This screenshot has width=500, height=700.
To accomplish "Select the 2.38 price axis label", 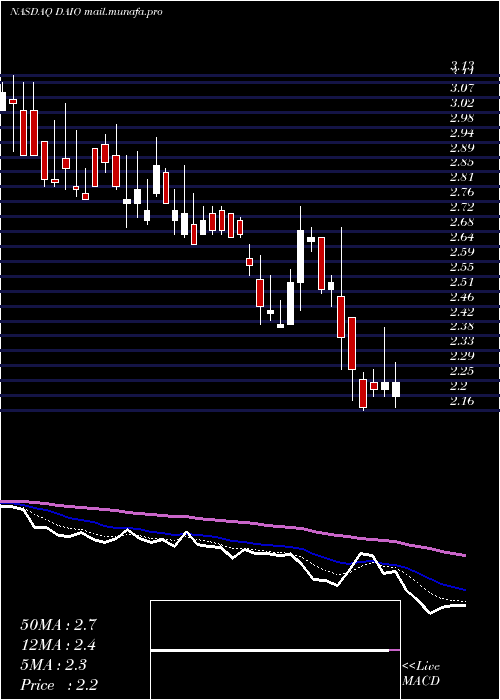I will tap(462, 326).
